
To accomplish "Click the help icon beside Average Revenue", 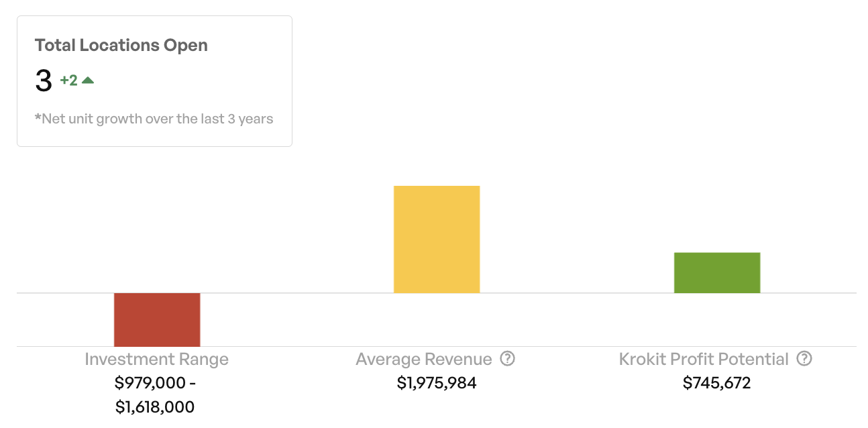I will [x=508, y=359].
